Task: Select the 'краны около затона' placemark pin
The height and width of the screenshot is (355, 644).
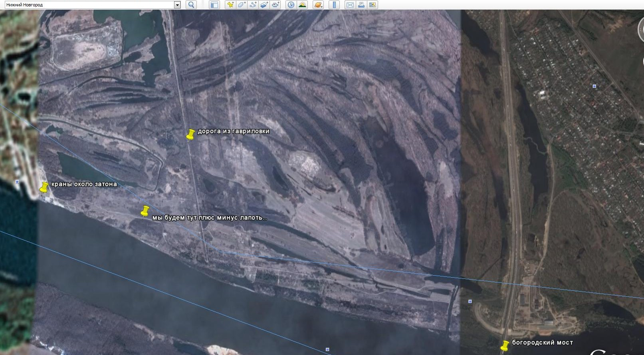Action: pyautogui.click(x=44, y=188)
